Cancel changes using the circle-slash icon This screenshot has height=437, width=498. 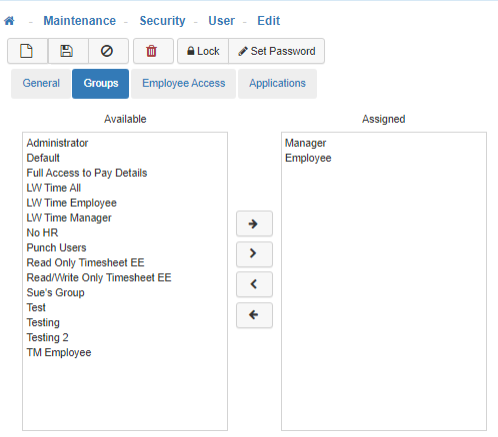[x=108, y=51]
